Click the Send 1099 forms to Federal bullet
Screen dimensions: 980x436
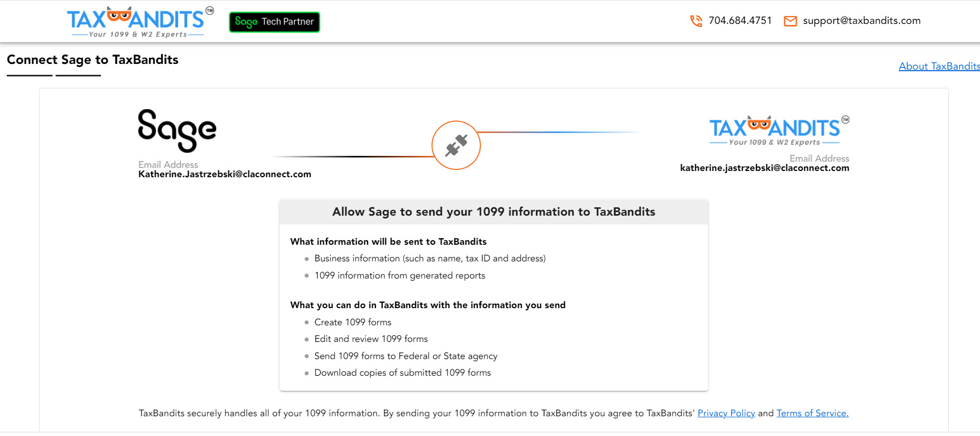click(406, 356)
